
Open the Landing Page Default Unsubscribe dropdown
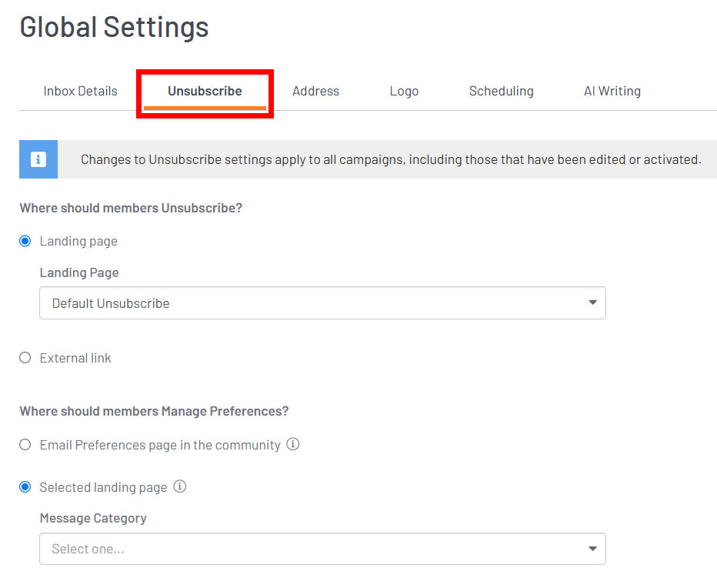click(x=323, y=303)
